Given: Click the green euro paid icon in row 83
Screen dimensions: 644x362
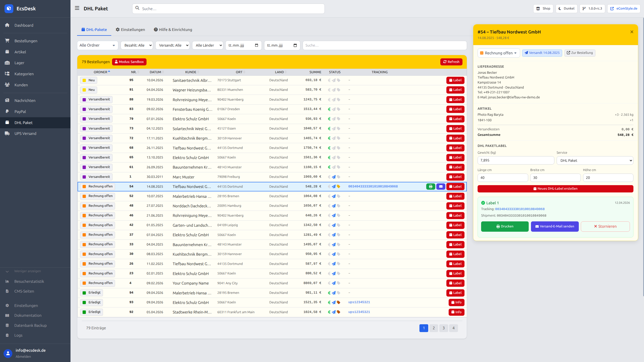Looking at the screenshot, I should point(329,109).
